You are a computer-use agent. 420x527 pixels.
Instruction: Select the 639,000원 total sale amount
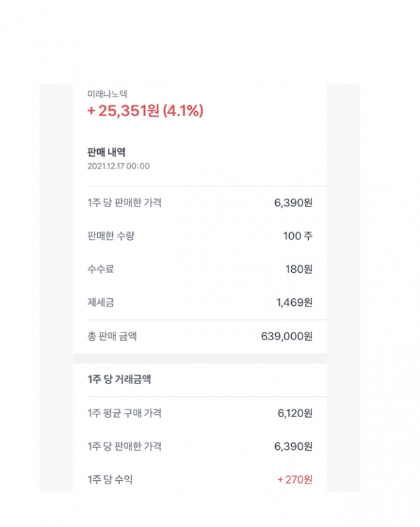(286, 336)
